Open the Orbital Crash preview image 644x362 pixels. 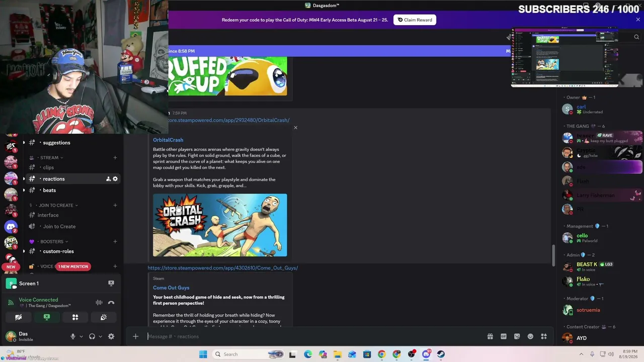click(220, 225)
